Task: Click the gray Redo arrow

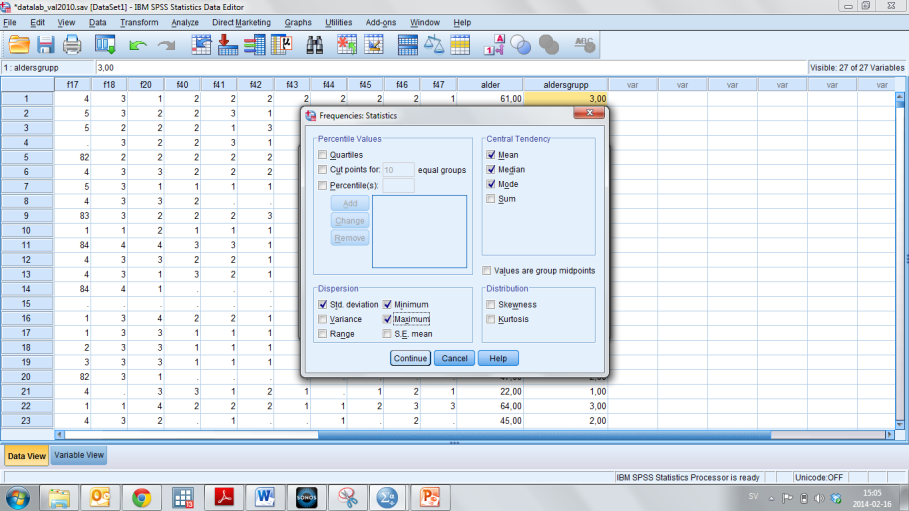Action: point(166,45)
